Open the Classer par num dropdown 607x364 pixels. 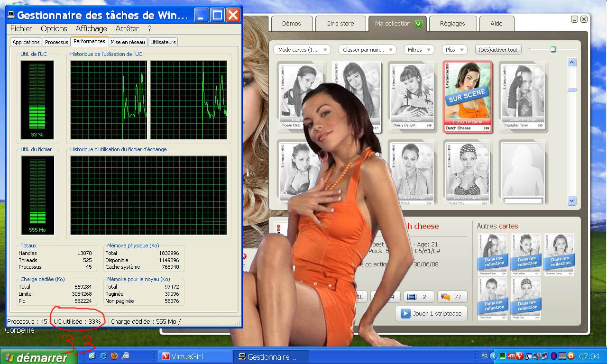pyautogui.click(x=367, y=50)
